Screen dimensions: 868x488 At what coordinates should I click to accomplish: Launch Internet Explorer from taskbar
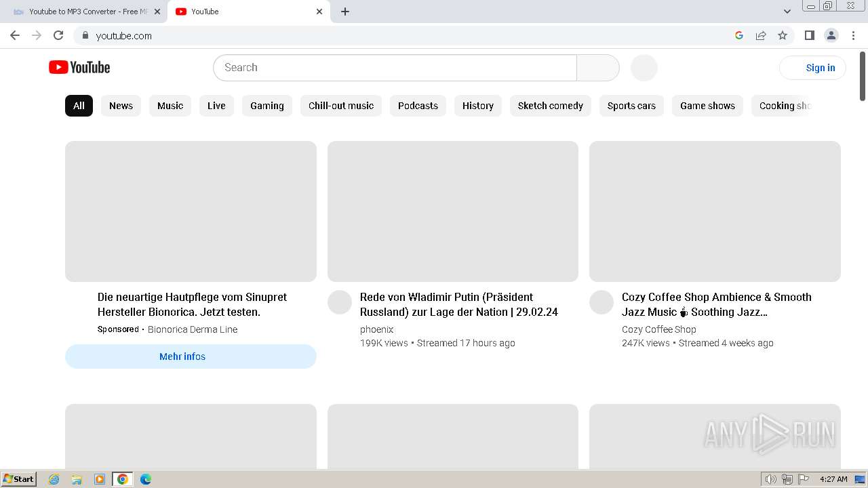click(x=54, y=479)
